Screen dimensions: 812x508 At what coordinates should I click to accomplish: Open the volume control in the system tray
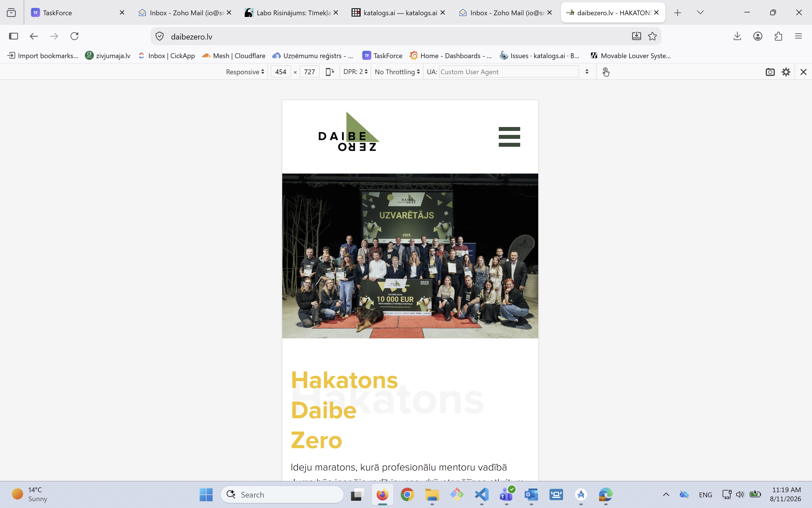[x=740, y=494]
